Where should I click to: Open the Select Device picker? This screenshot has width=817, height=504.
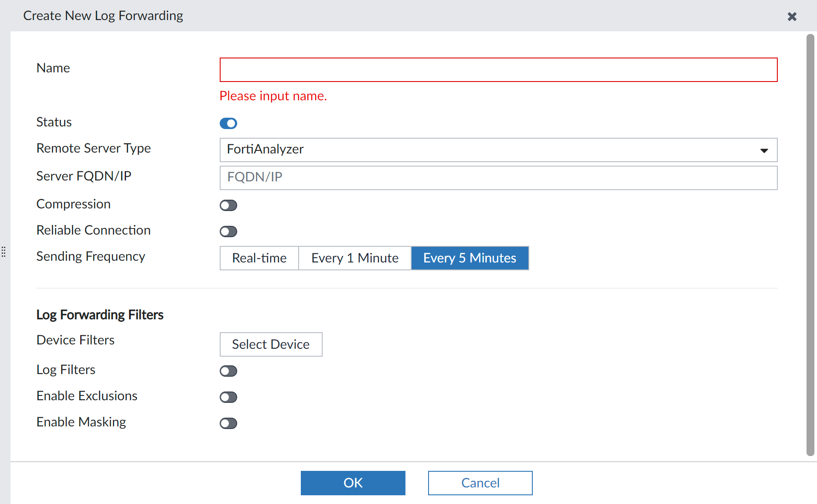pos(271,344)
